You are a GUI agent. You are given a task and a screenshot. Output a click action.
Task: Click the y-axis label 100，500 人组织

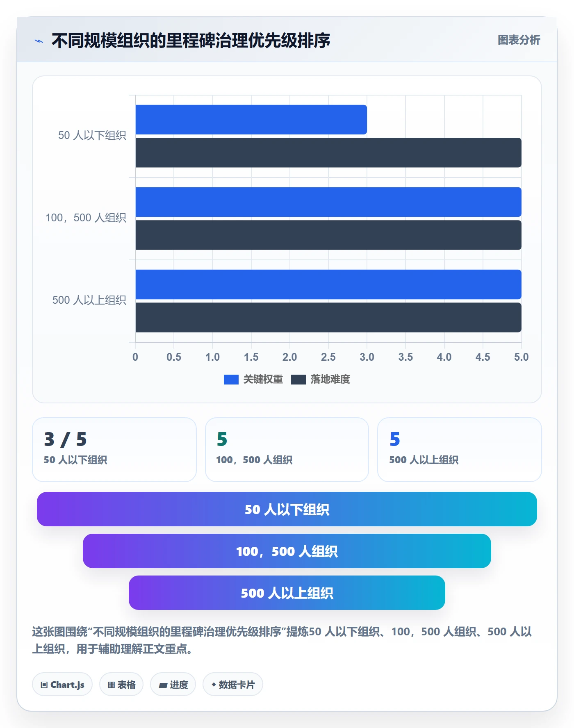click(86, 218)
